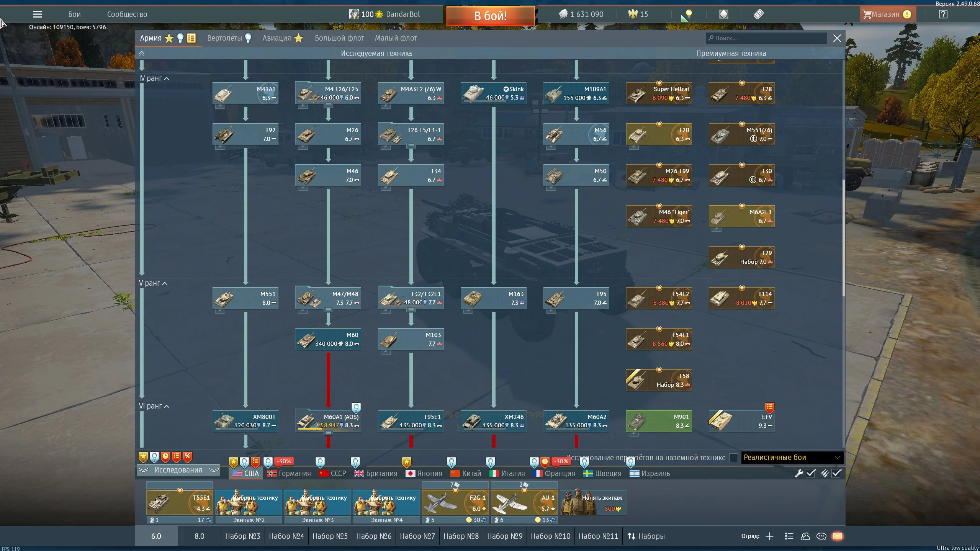Collapse the V ранг section
This screenshot has width=980, height=551.
(165, 283)
